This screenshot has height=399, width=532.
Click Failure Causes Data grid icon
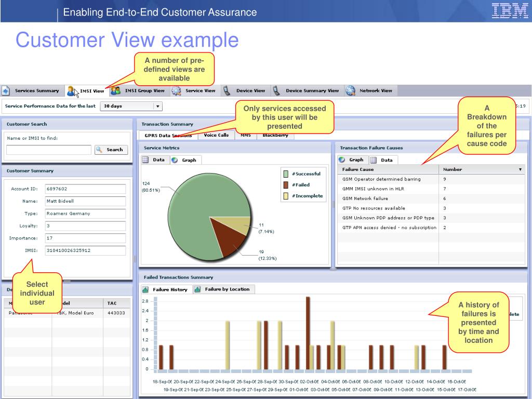(x=373, y=160)
